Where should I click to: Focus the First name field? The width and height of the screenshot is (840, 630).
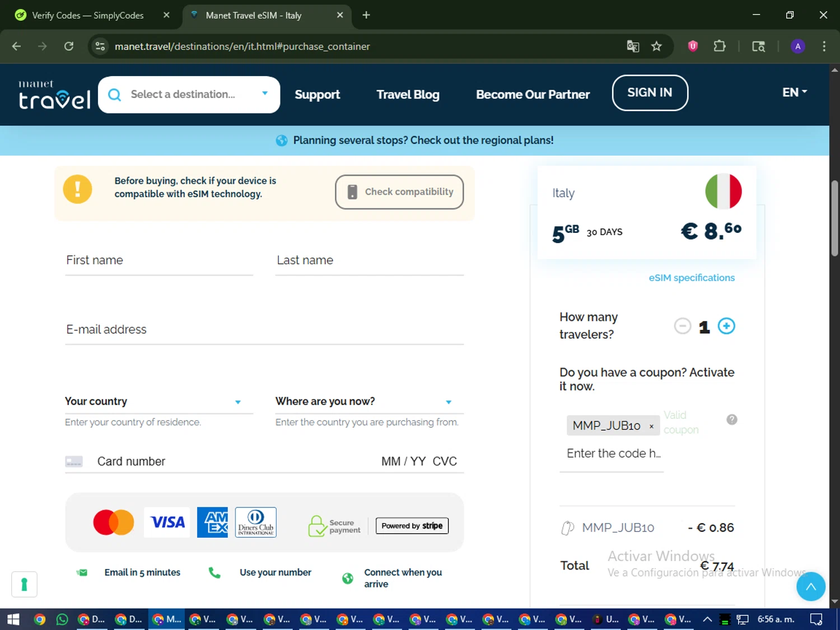click(x=159, y=260)
